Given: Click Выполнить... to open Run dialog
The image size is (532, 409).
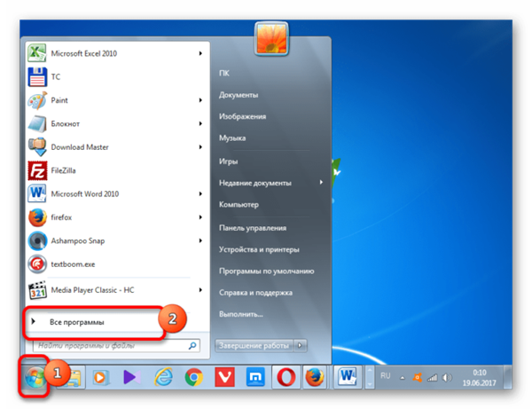Looking at the screenshot, I should (241, 314).
